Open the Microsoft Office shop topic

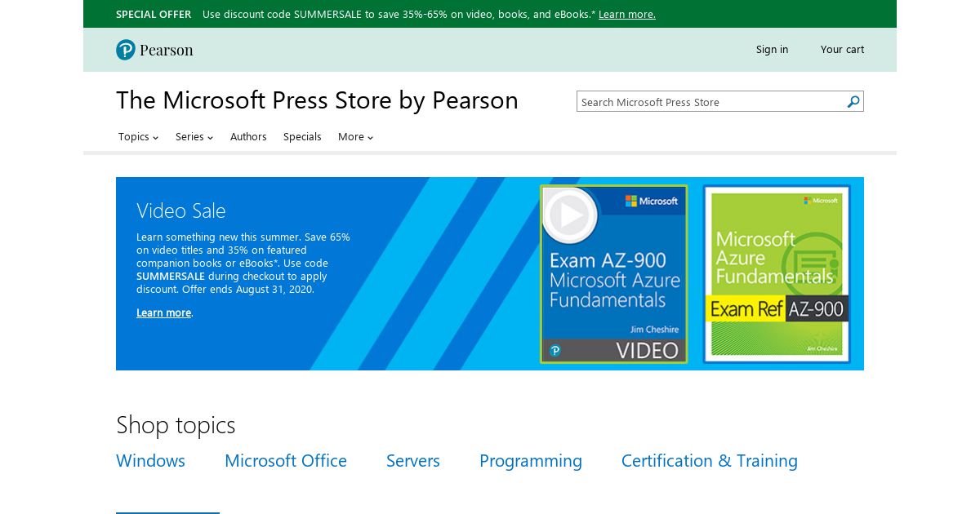286,461
